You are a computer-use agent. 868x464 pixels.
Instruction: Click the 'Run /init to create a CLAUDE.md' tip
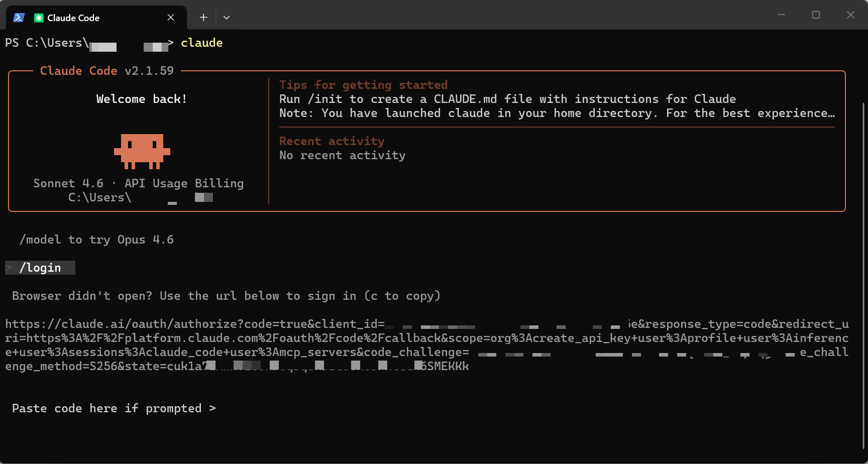tap(508, 99)
